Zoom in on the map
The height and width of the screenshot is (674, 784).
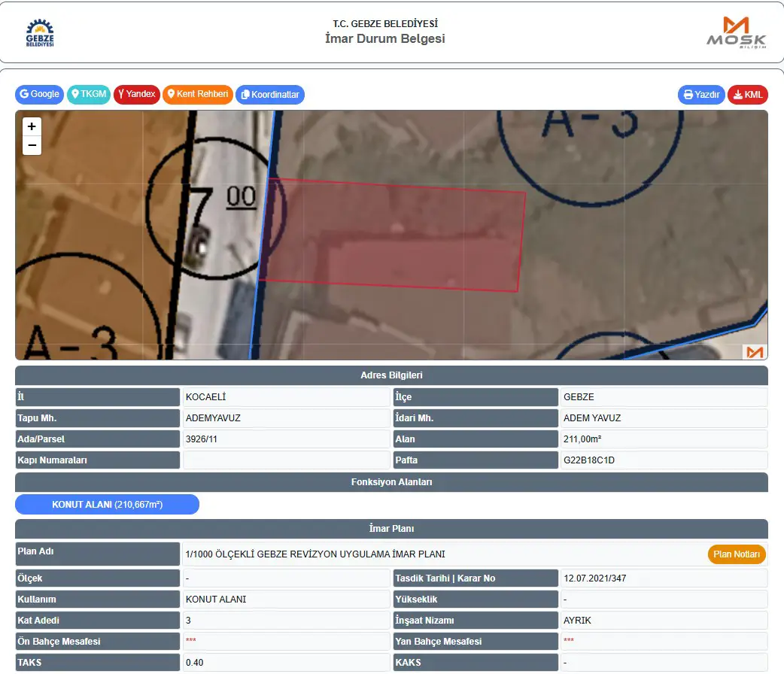pos(32,126)
